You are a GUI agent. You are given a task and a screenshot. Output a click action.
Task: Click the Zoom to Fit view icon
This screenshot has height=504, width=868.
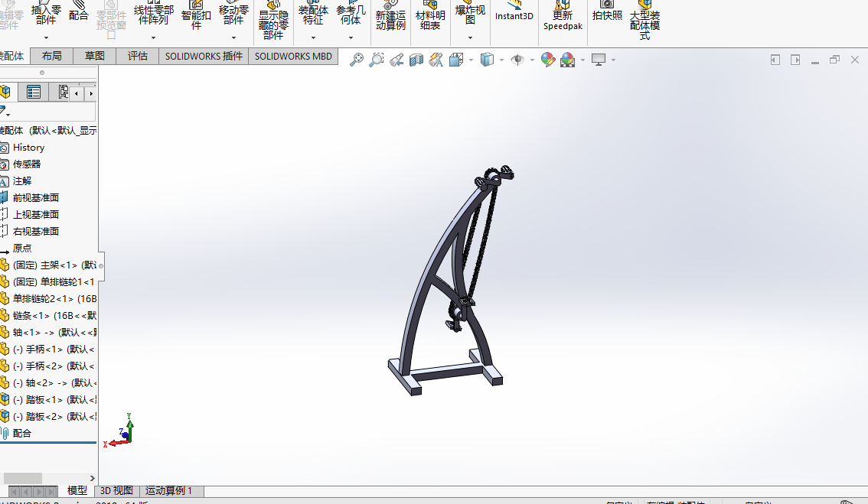(x=357, y=60)
